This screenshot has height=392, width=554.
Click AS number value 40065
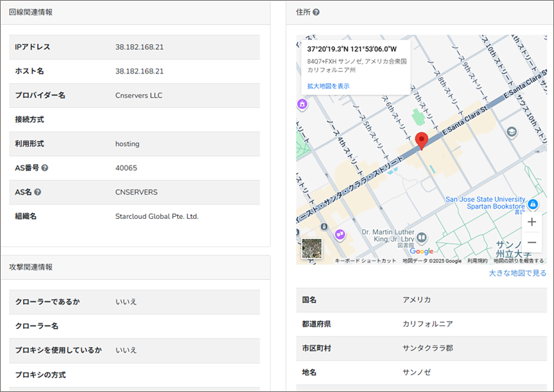tap(126, 168)
